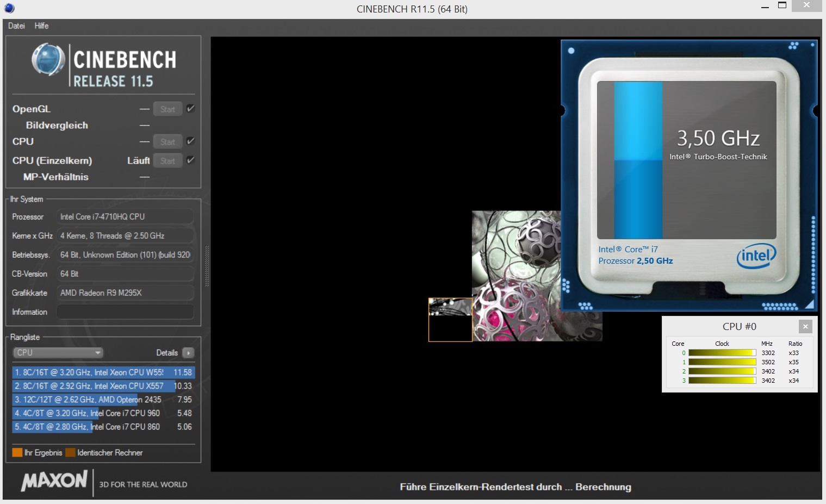Select rank 2 Xeon X557 entry

click(x=103, y=386)
